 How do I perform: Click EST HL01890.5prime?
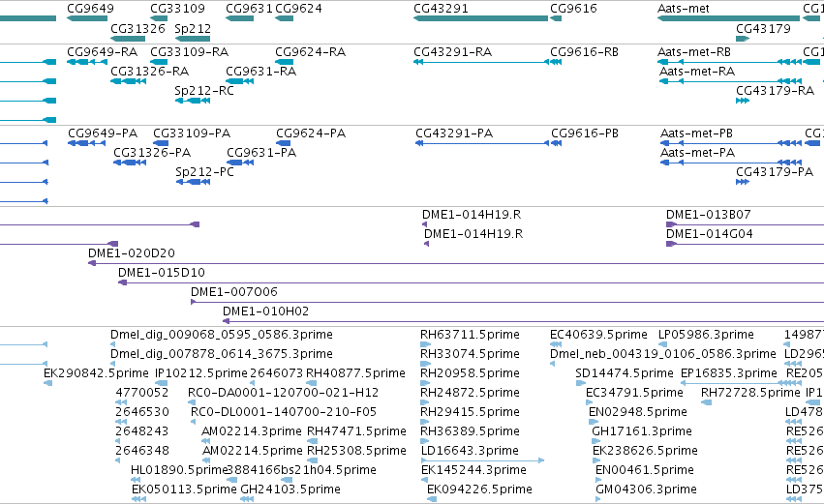pyautogui.click(x=179, y=470)
